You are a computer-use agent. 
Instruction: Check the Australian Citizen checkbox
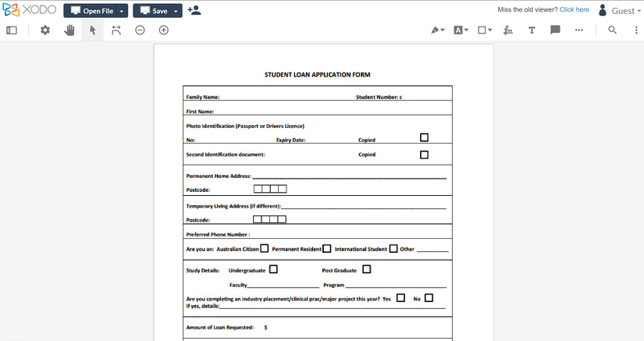tap(265, 248)
